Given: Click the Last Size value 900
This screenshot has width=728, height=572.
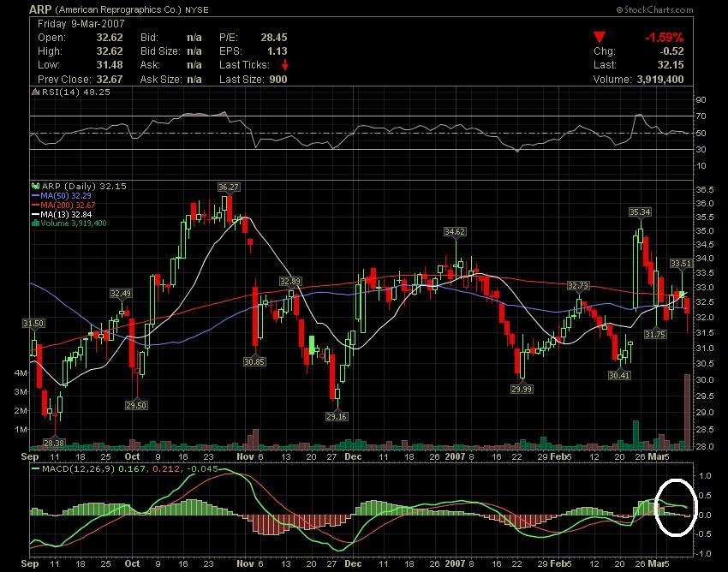Looking at the screenshot, I should (x=278, y=80).
